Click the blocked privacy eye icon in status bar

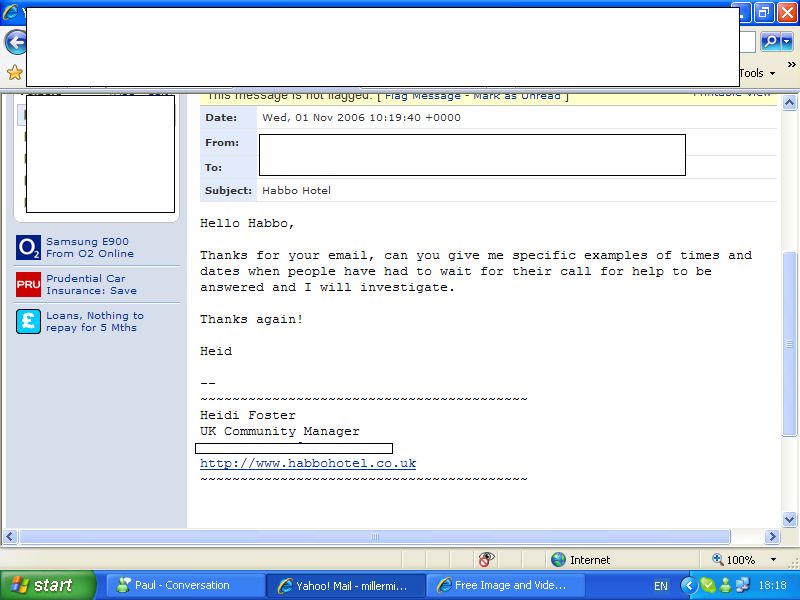pos(486,560)
